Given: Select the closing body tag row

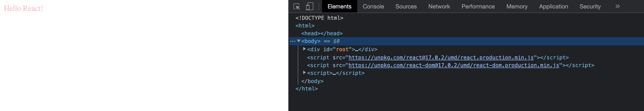Looking at the screenshot, I should (312, 81).
